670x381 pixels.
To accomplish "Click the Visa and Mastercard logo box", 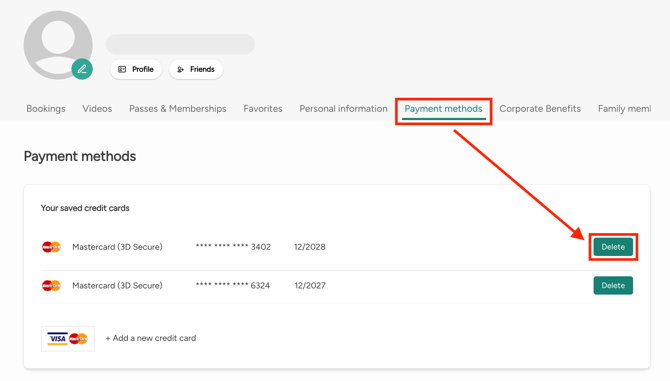I will click(68, 339).
